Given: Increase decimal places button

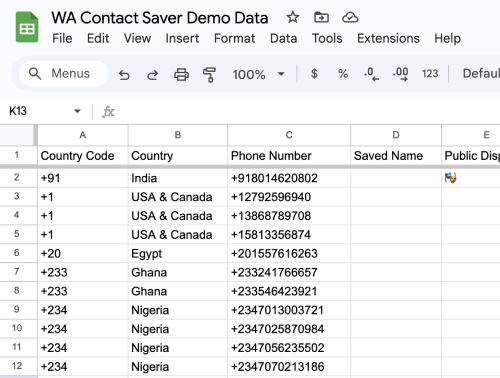Looking at the screenshot, I should [x=400, y=74].
